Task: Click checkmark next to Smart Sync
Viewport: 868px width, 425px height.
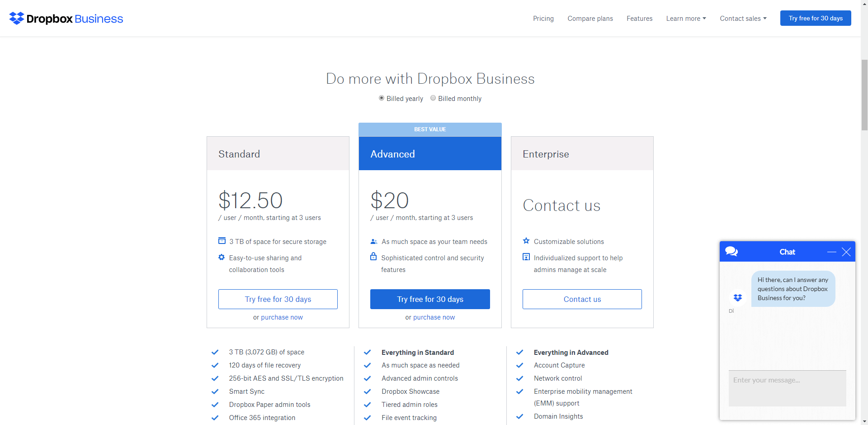Action: pyautogui.click(x=215, y=392)
